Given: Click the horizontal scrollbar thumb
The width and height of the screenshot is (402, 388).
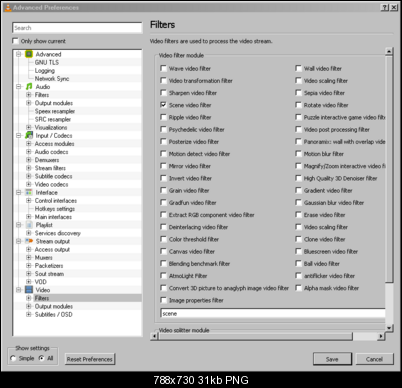Looking at the screenshot, I should pos(255,336).
